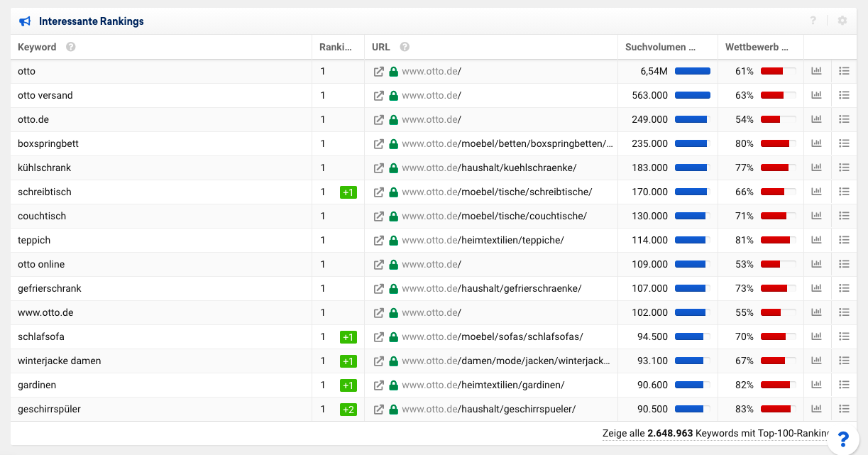The image size is (868, 455).
Task: Open the heimtextilien/teppiche URL link
Action: (483, 240)
